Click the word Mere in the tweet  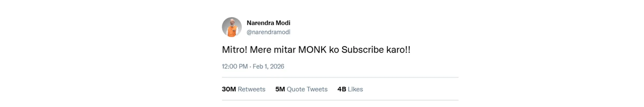(x=260, y=50)
